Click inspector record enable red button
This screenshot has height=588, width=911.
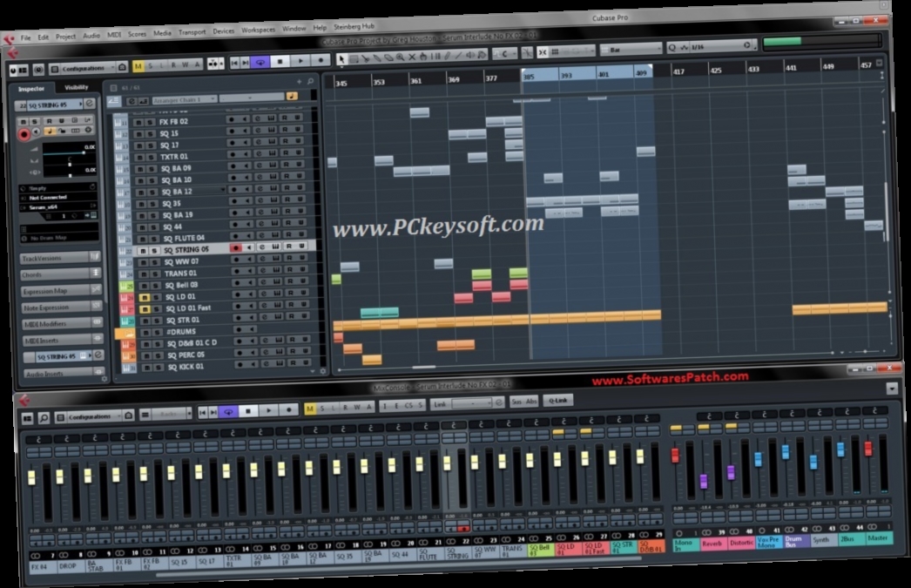[x=24, y=135]
